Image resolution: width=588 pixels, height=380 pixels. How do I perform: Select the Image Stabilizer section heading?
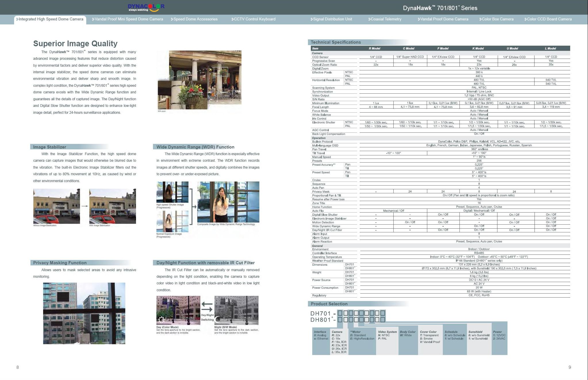(x=49, y=147)
